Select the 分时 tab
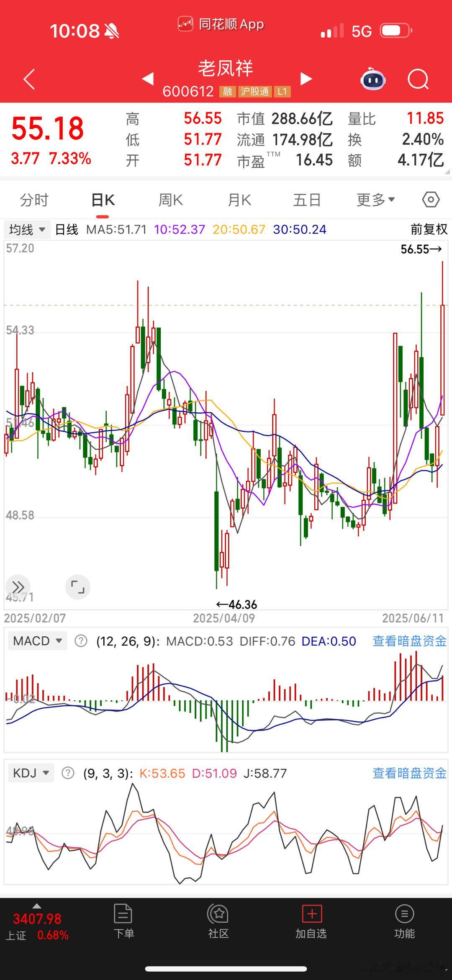The width and height of the screenshot is (452, 980). [34, 200]
